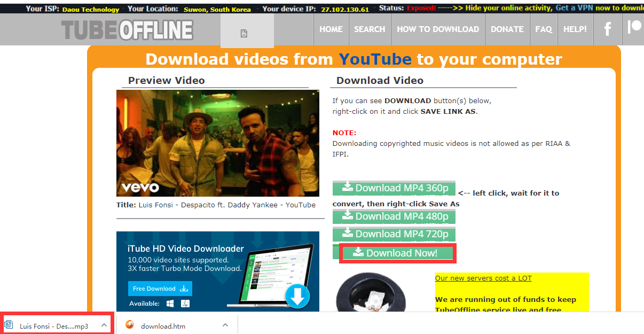Click the Windows icon in iTube ad
The width and height of the screenshot is (644, 334).
click(170, 304)
